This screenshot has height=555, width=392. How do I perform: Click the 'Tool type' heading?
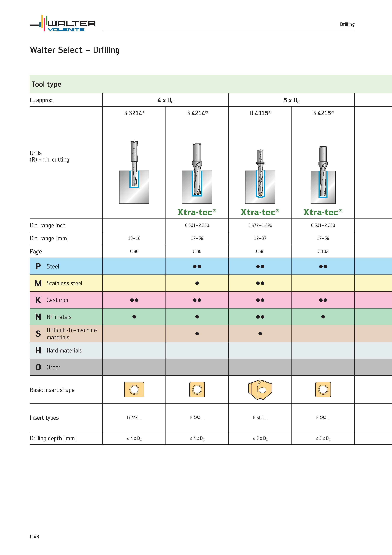tap(47, 84)
